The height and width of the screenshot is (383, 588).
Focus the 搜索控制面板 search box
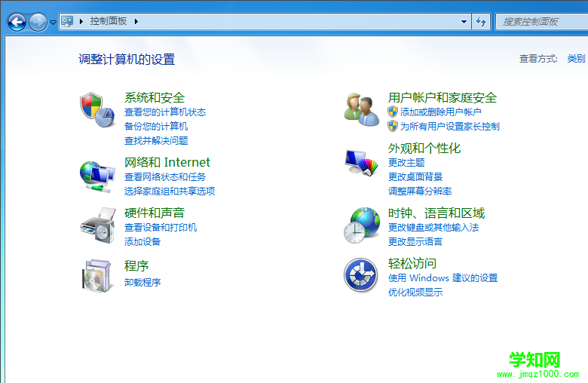coord(541,21)
